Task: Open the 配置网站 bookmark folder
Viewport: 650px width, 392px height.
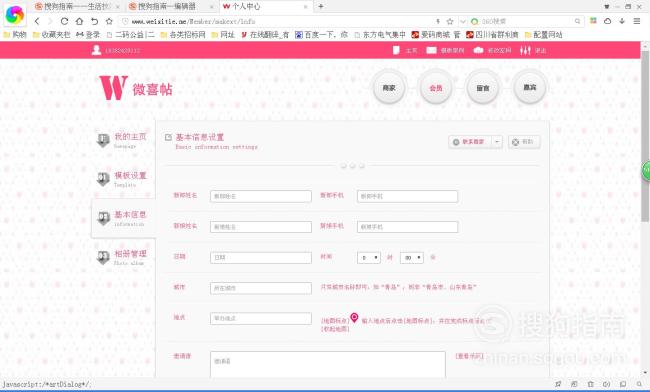Action: 543,35
